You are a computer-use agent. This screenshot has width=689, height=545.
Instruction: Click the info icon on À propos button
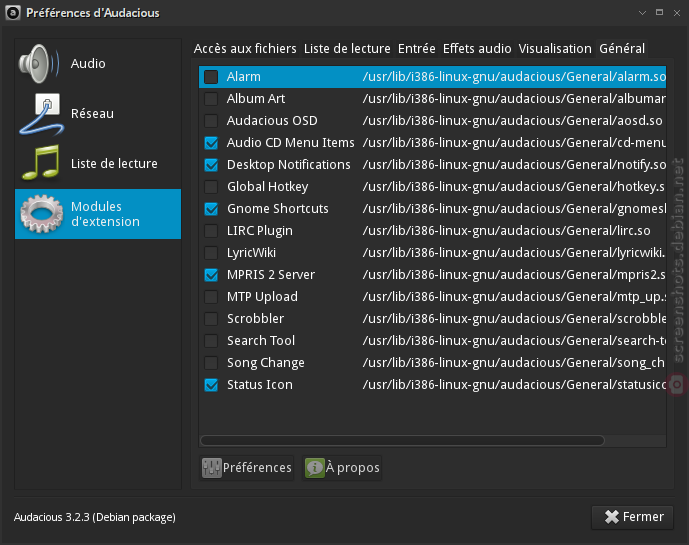tap(314, 468)
